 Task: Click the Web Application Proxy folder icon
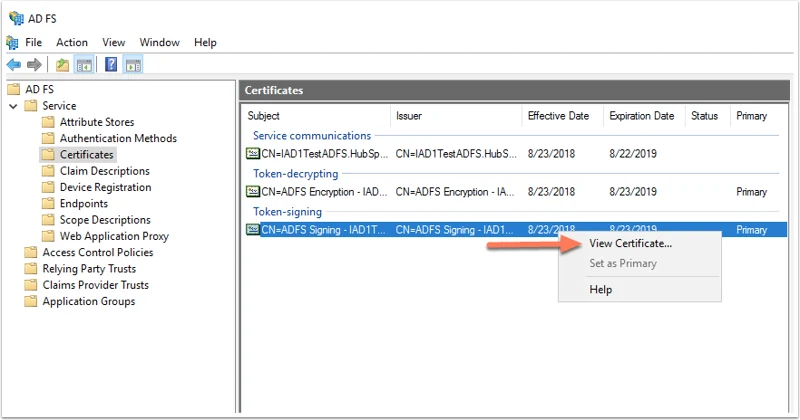[48, 236]
